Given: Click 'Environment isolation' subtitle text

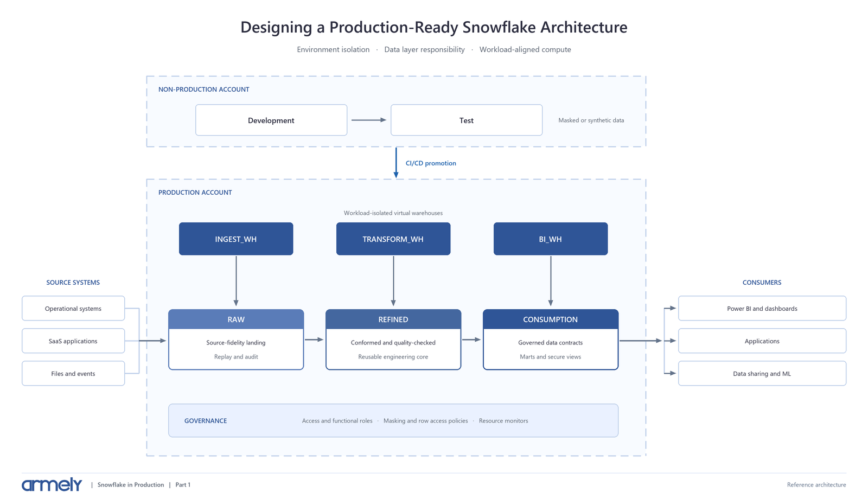Looking at the screenshot, I should pyautogui.click(x=333, y=49).
